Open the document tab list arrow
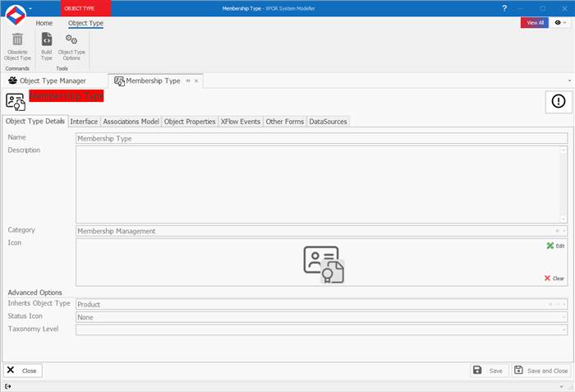This screenshot has height=392, width=575. pos(569,81)
